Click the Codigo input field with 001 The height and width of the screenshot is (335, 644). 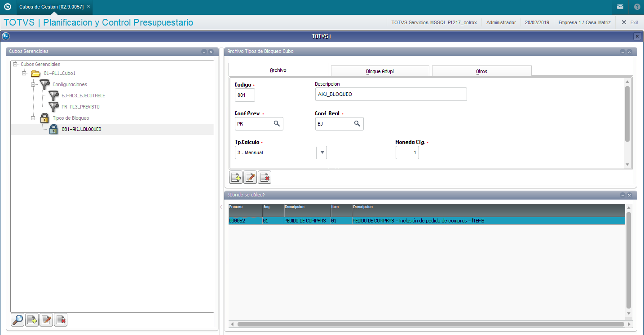[245, 95]
